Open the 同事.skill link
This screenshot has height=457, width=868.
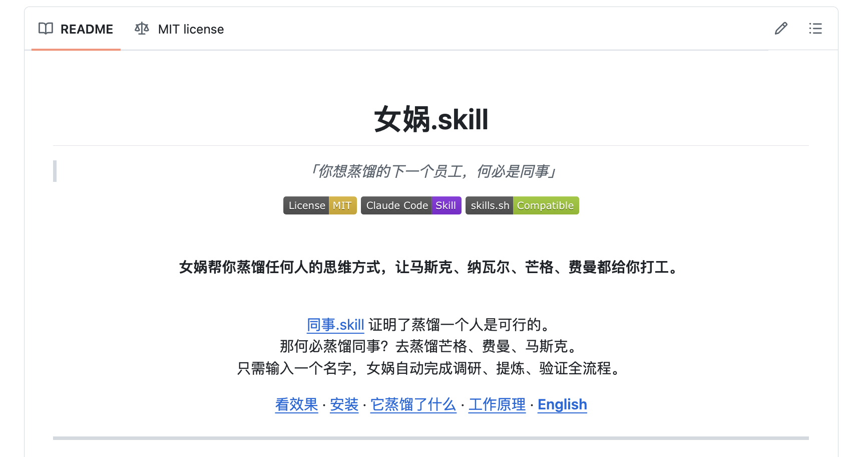(335, 325)
